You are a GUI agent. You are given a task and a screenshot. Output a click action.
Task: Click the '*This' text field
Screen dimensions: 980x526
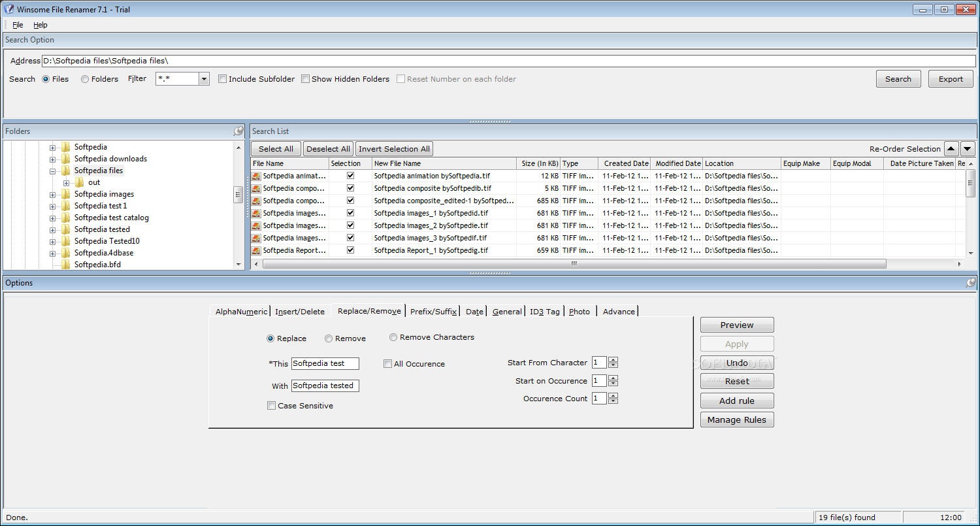point(325,364)
